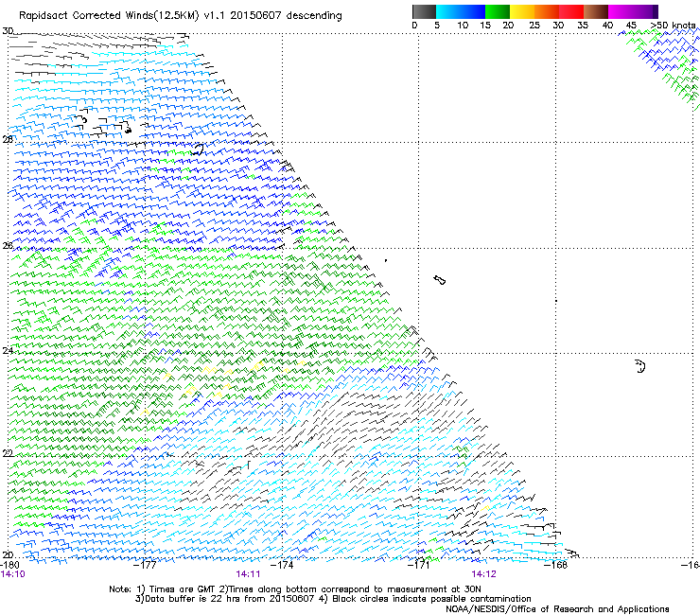Click the island outline near -170.5 longitude, 25.4 latitude
Image resolution: width=700 pixels, height=615 pixels.
point(439,280)
